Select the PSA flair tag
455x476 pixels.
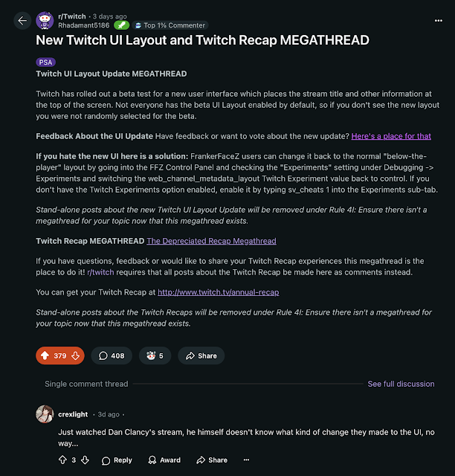click(45, 62)
